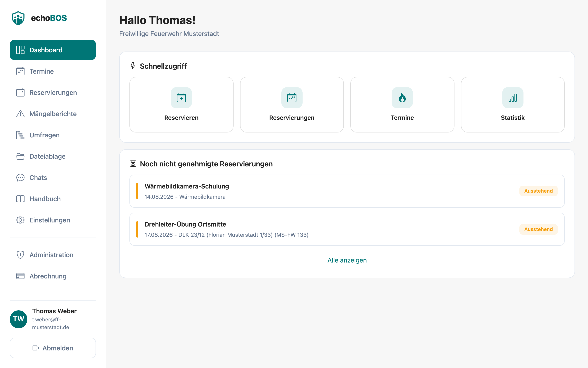
Task: Click the t.weber@ff-musterstadt.de email text
Action: [x=51, y=323]
